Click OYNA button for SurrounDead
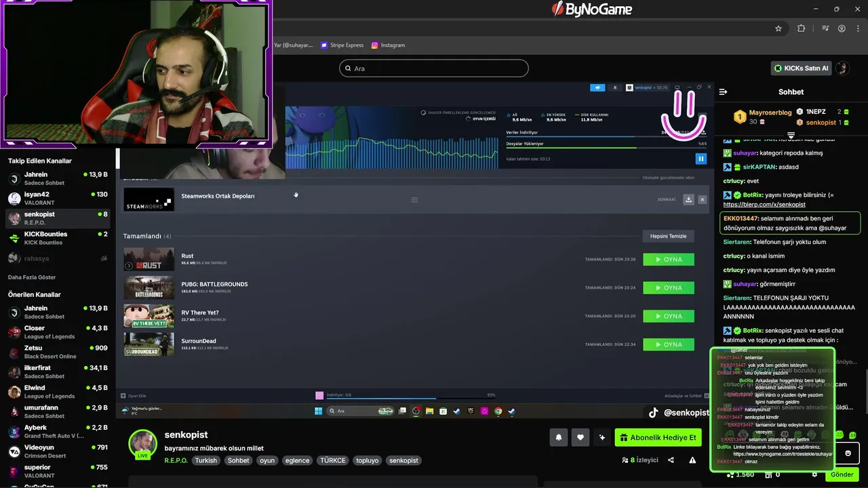Viewport: 868px width, 488px height. 668,345
